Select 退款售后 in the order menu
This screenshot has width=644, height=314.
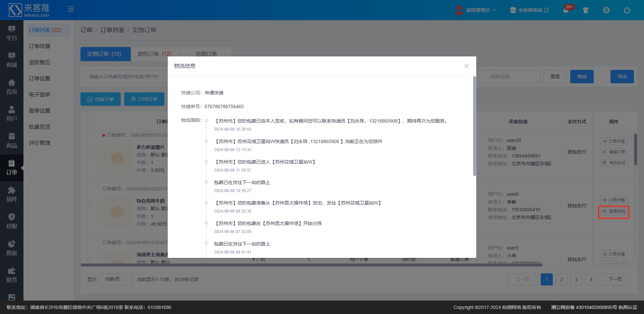click(x=40, y=62)
